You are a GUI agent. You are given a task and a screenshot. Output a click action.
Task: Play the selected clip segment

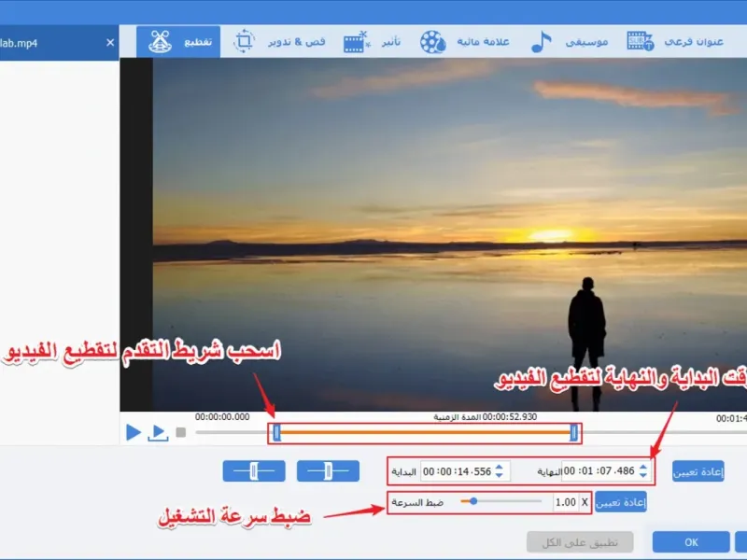(158, 433)
